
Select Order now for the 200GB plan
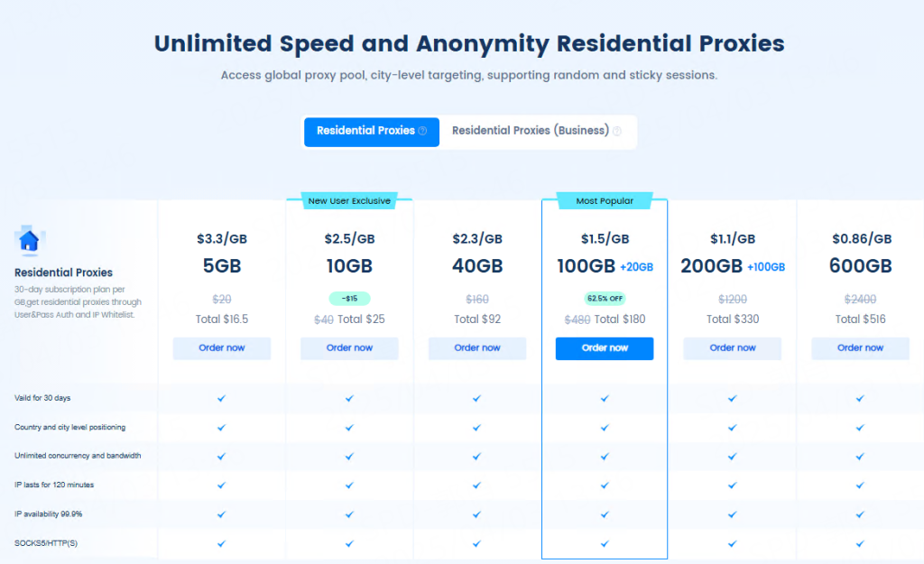[x=733, y=348]
